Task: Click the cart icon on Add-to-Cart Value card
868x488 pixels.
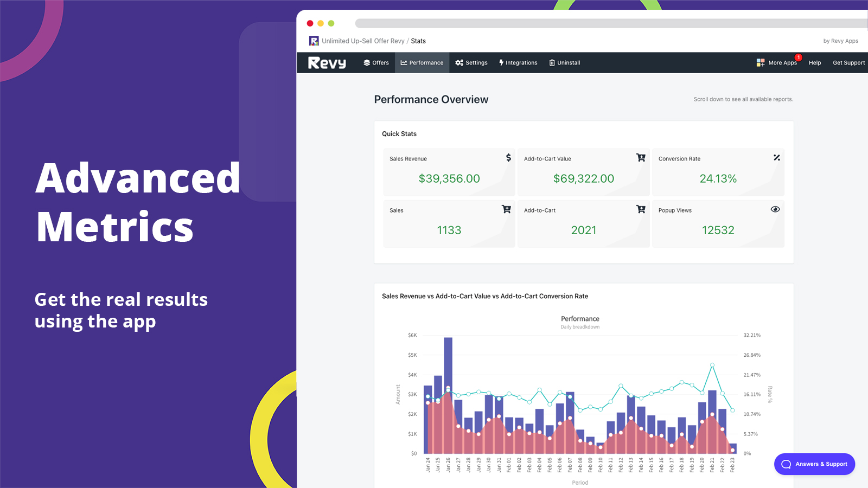Action: coord(641,157)
